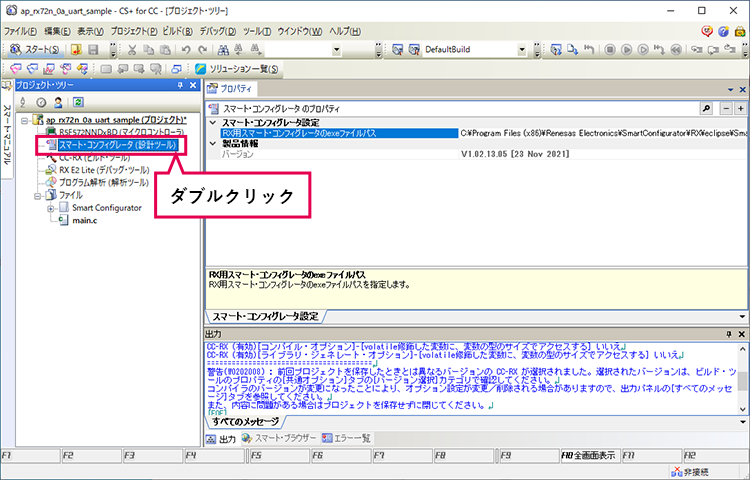Collapse 製品情報 property category
The width and height of the screenshot is (750, 480).
(x=213, y=143)
